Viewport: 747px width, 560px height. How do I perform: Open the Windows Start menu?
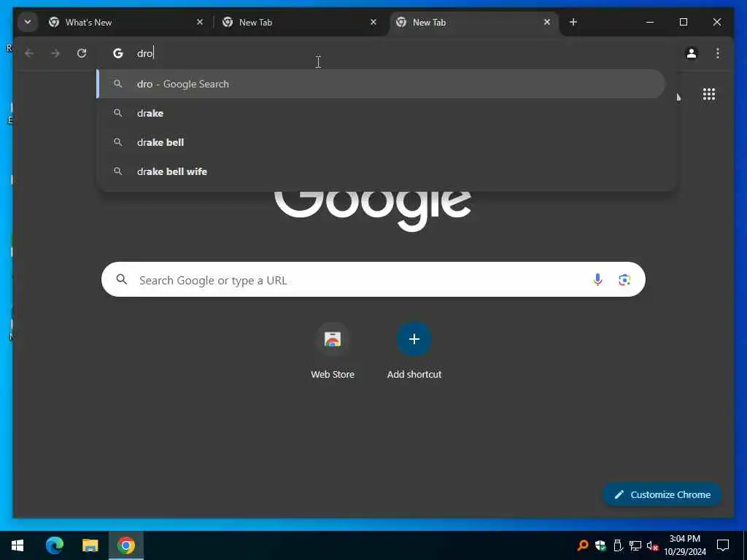tap(18, 545)
